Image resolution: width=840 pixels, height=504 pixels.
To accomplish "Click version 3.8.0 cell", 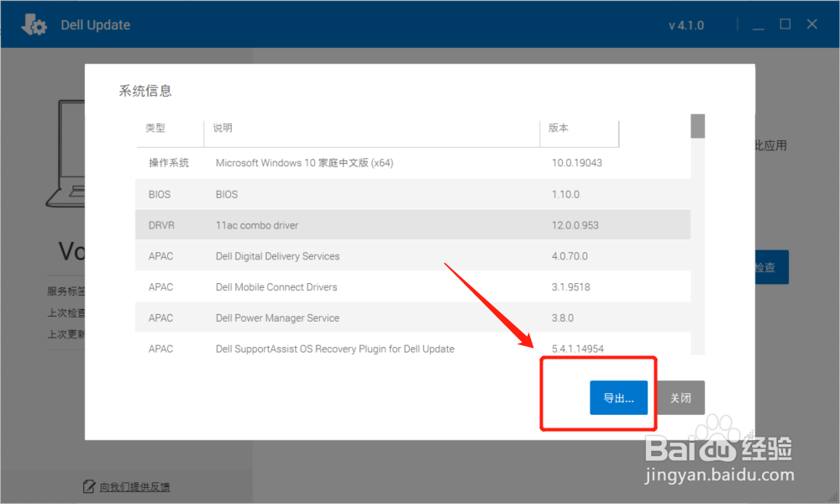I will pyautogui.click(x=563, y=318).
